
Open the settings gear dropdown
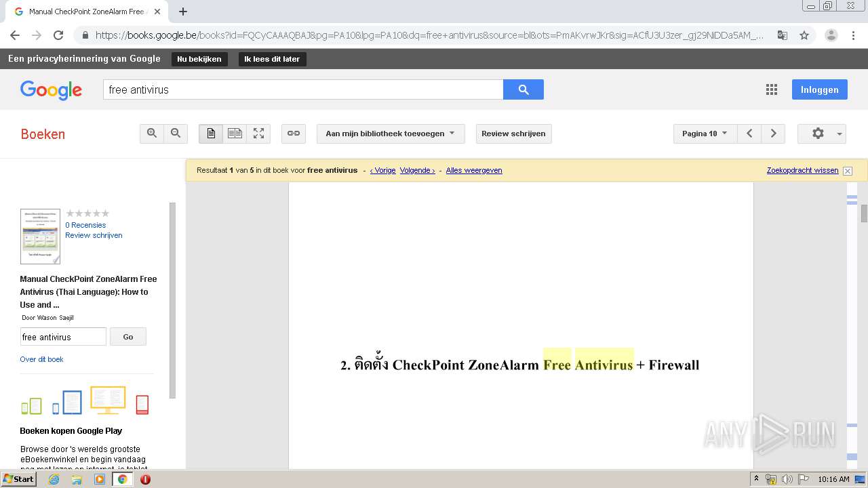click(x=822, y=134)
